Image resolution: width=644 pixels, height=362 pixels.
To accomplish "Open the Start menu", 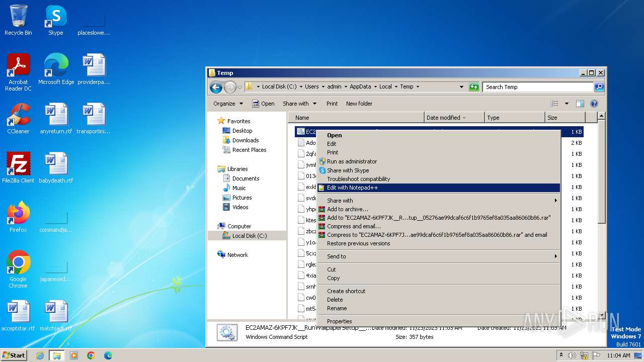I will pyautogui.click(x=14, y=355).
